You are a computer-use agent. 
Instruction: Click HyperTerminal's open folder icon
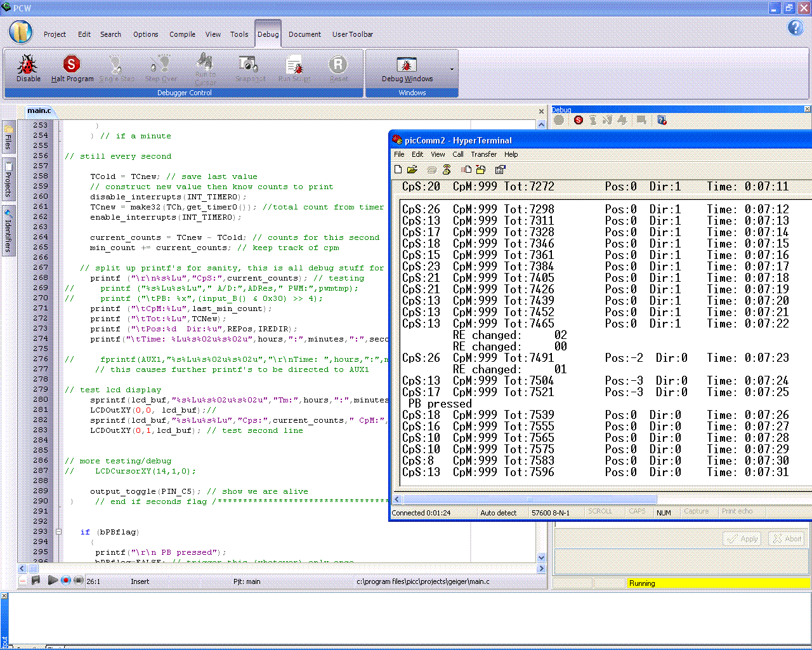point(412,169)
